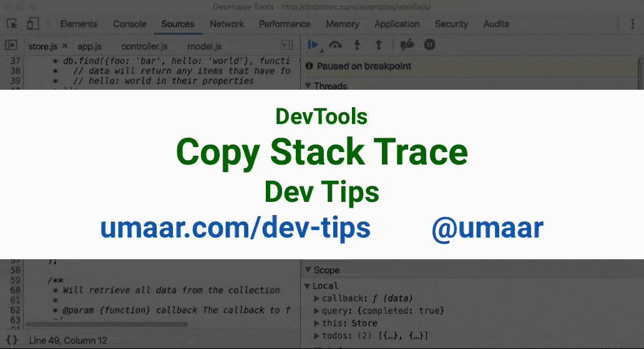Expand the callback: f (data) entry

(316, 298)
